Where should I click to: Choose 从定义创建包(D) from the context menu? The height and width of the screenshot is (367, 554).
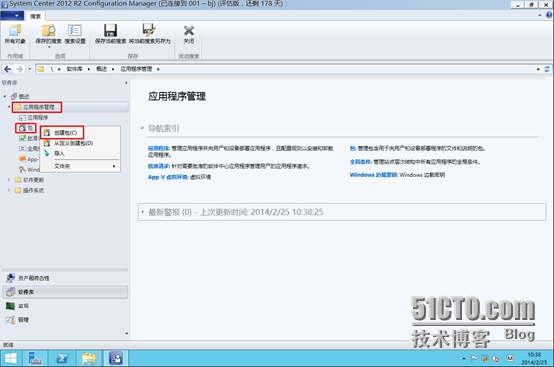click(x=80, y=143)
